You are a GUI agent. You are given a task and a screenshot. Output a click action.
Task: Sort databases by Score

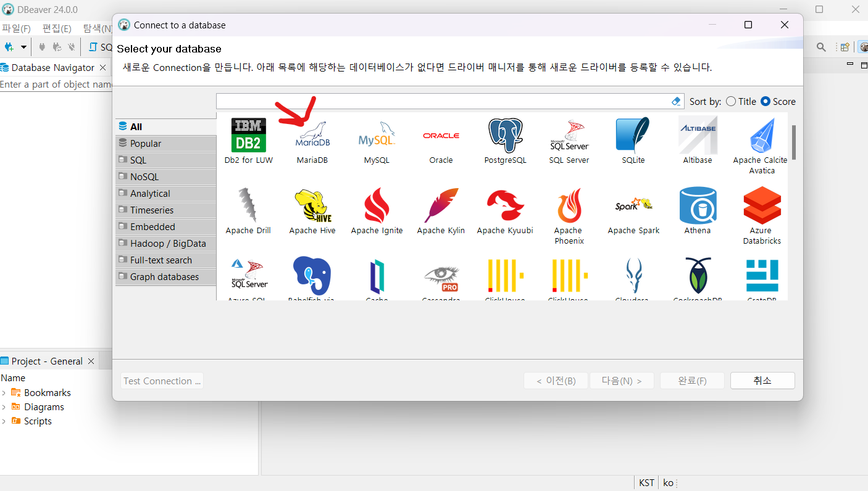click(778, 101)
